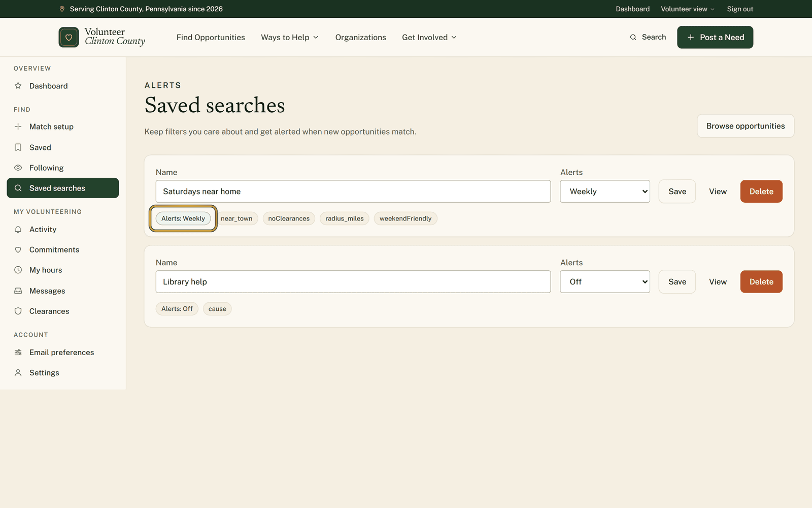Open Alerts dropdown for Library help

click(x=605, y=282)
